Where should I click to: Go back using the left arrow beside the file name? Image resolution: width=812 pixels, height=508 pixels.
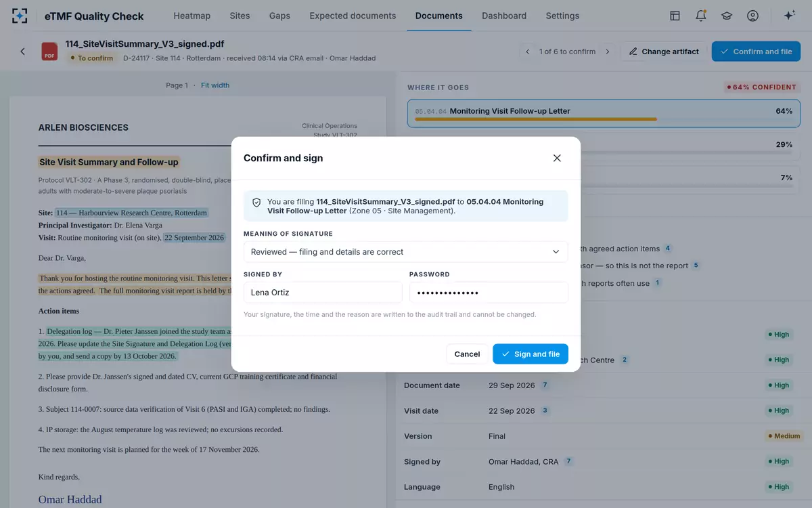22,51
